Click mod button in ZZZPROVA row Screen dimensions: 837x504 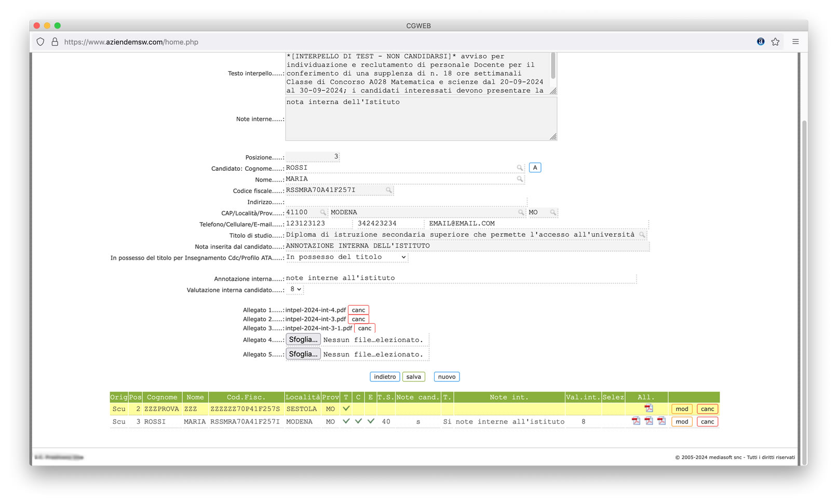682,409
